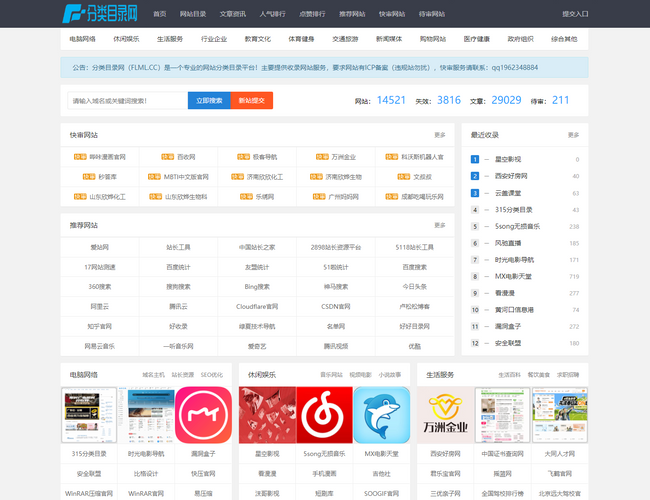Open the red 5song无损音乐 icon
650x500 pixels.
325,415
